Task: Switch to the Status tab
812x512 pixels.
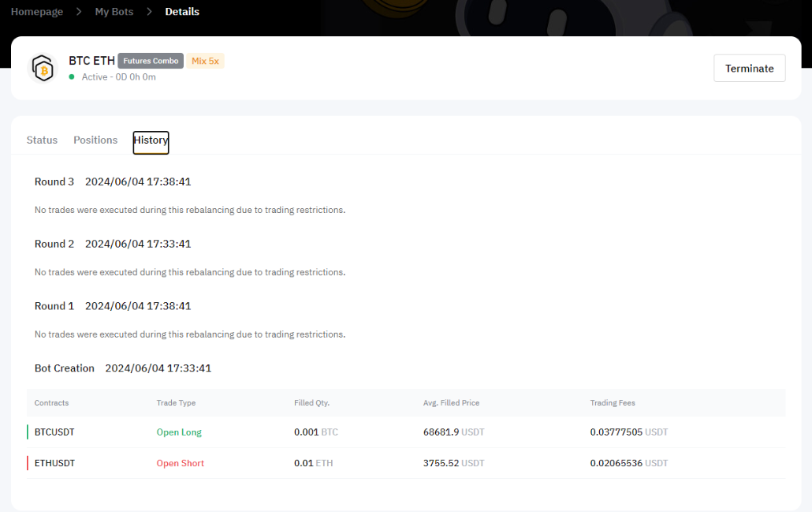Action: 42,140
